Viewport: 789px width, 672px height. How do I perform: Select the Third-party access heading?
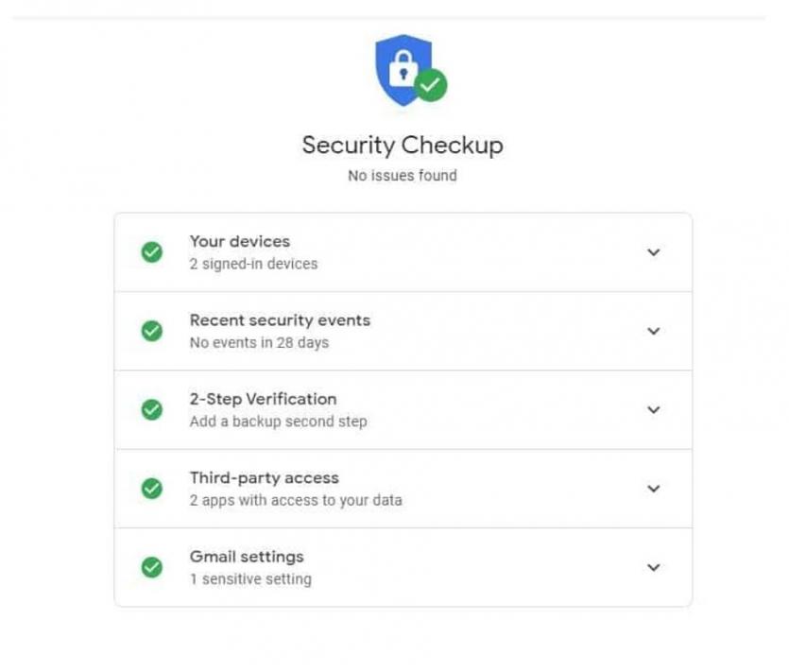click(x=264, y=477)
